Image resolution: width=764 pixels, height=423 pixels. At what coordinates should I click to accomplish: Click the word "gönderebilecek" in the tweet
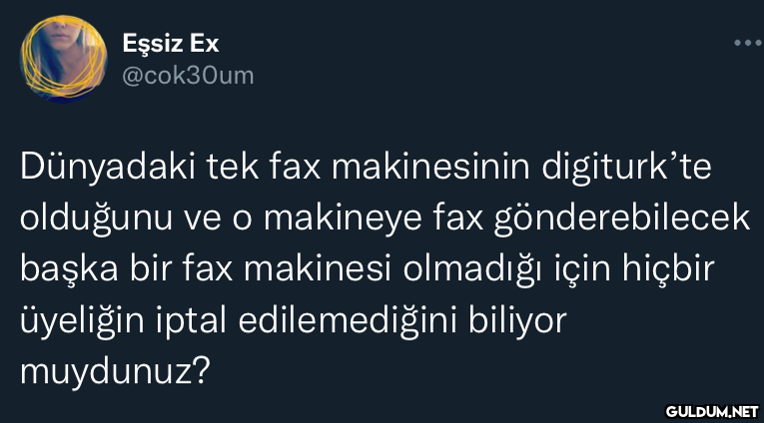(622, 219)
